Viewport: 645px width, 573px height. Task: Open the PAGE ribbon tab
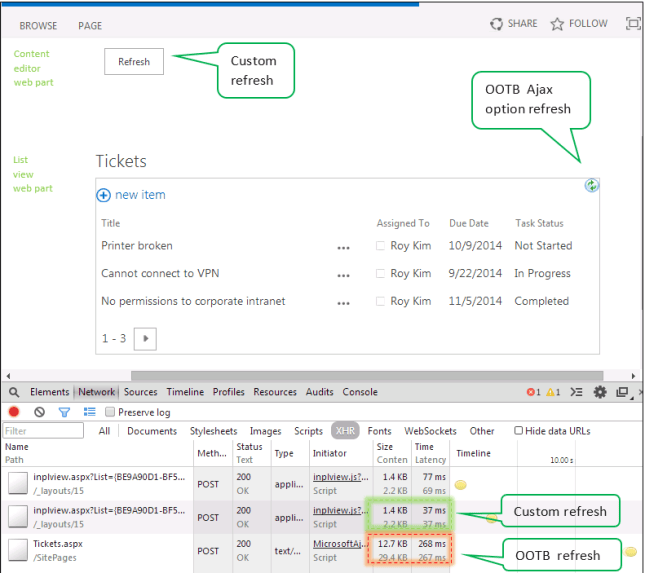[x=90, y=26]
